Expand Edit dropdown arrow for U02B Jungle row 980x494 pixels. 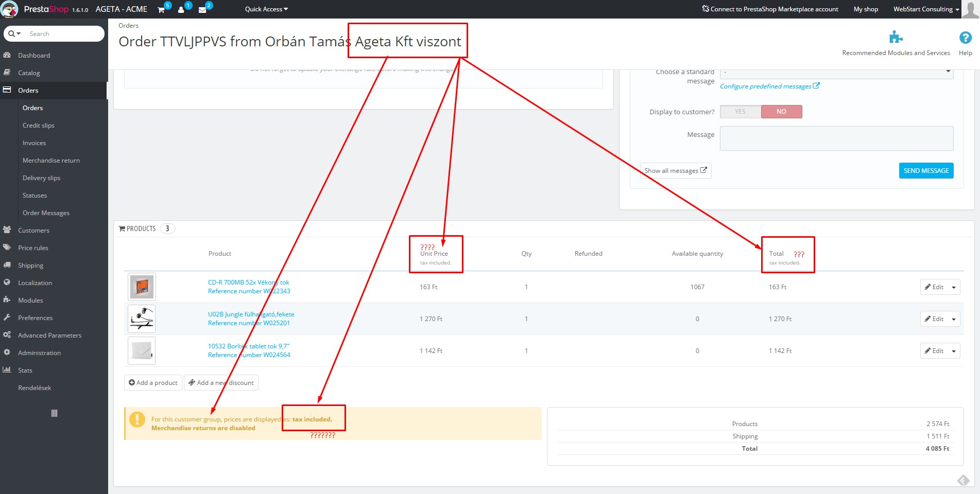[x=954, y=319]
